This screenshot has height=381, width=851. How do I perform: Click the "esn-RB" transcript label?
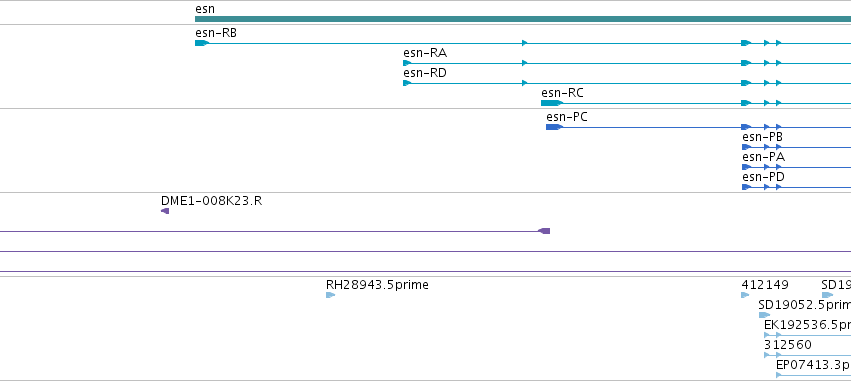click(x=216, y=33)
